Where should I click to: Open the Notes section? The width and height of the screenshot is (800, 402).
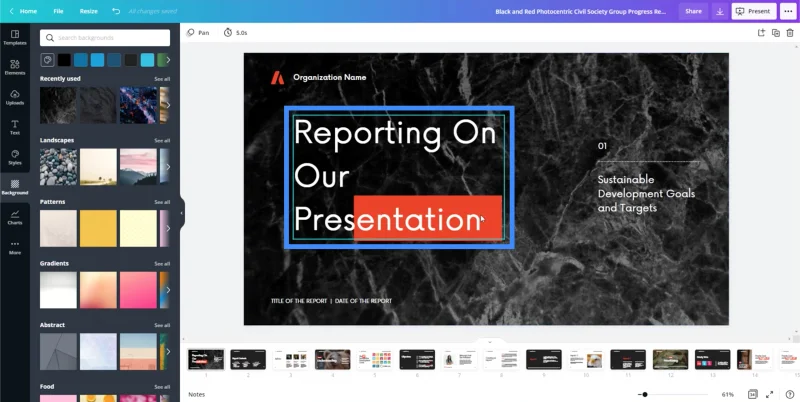[196, 394]
